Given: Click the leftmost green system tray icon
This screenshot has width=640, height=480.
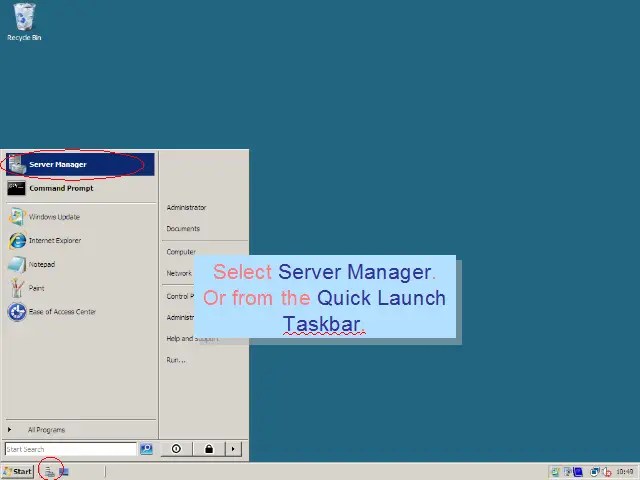Looking at the screenshot, I should 555,472.
